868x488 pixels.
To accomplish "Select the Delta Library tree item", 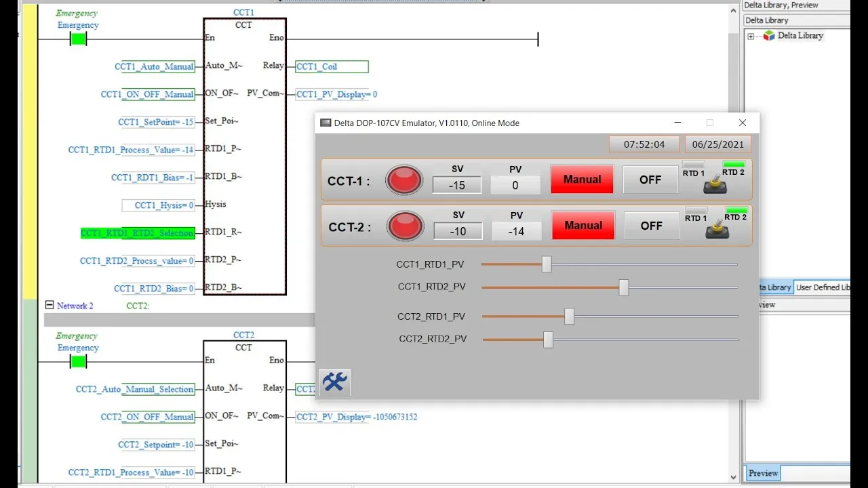I will [800, 35].
